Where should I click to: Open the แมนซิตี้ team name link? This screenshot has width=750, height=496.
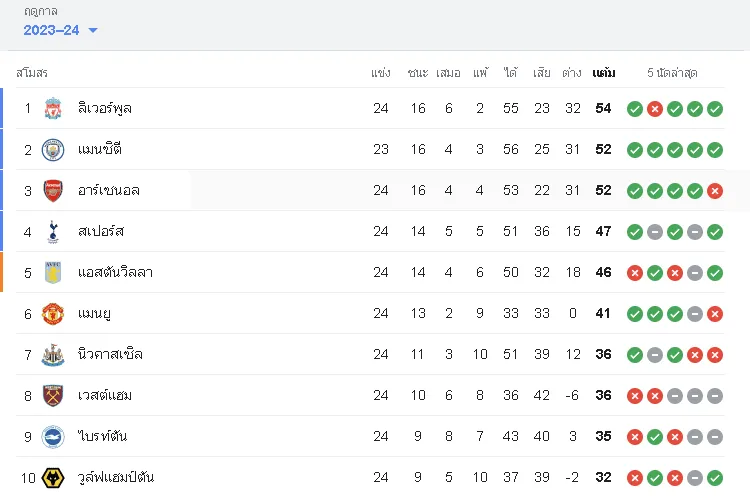click(100, 149)
